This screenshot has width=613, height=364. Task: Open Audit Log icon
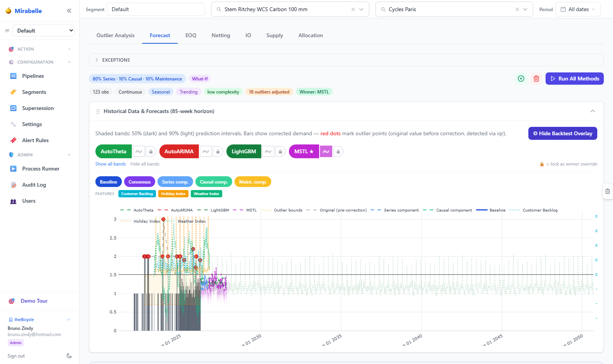(x=13, y=185)
